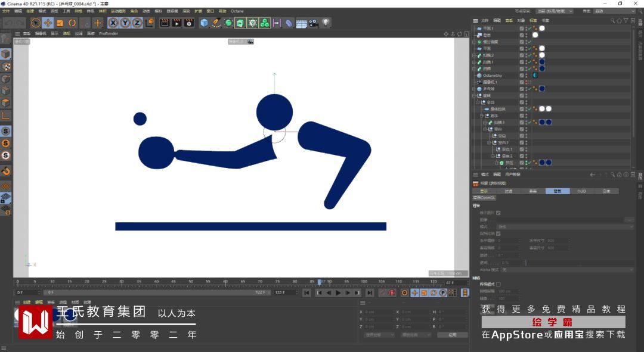Switch to the highlighted 背景 attribute tab
644x352 pixels.
(558, 191)
